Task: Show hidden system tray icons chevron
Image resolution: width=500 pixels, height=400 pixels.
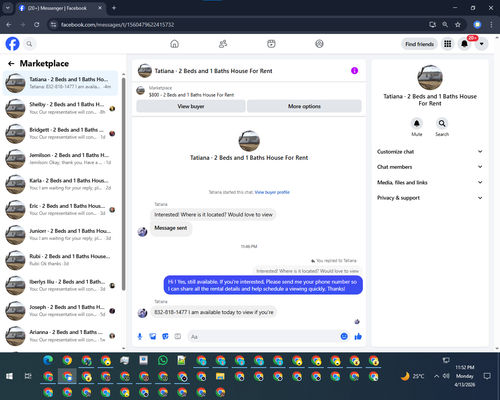Action: click(436, 376)
